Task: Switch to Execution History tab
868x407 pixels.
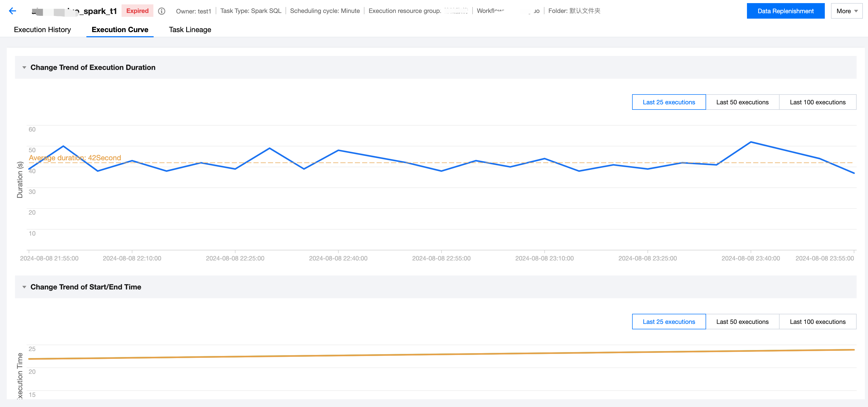Action: pyautogui.click(x=42, y=30)
